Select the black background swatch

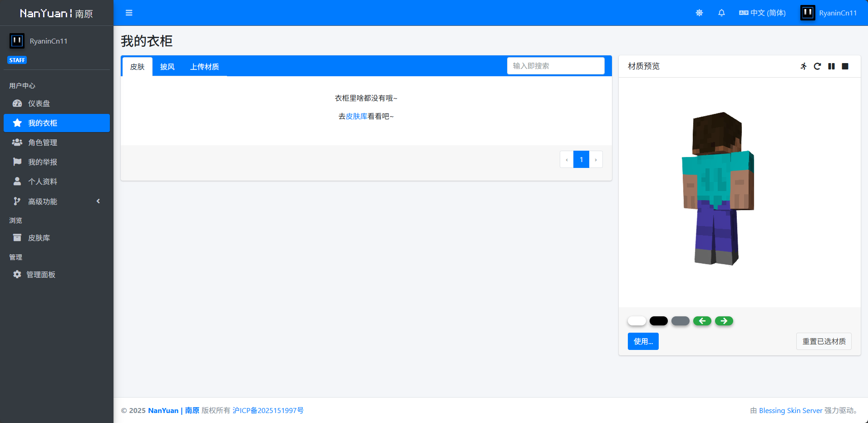658,321
